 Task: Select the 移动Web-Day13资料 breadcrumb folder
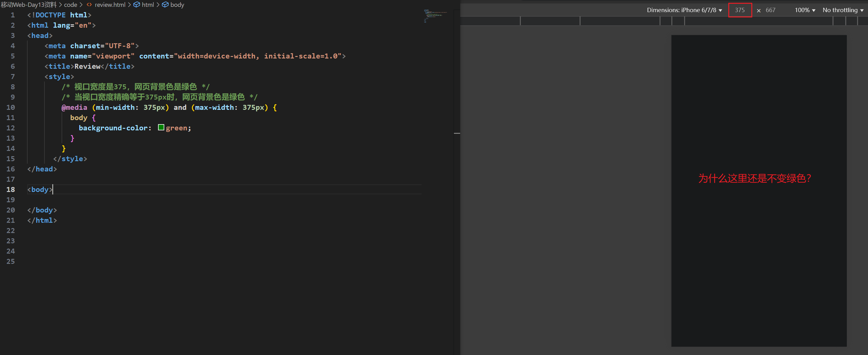[x=29, y=5]
